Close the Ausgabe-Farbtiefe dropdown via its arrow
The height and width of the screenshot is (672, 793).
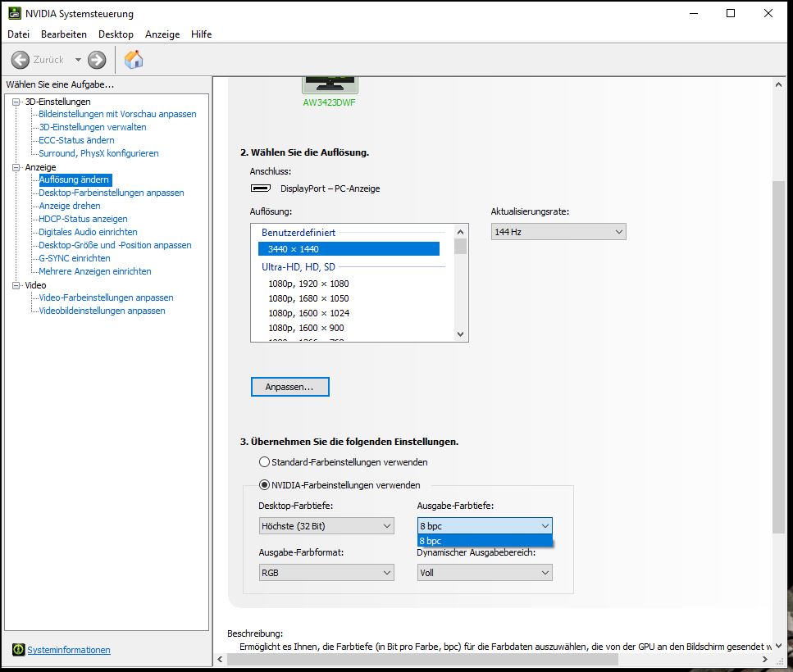[x=545, y=526]
